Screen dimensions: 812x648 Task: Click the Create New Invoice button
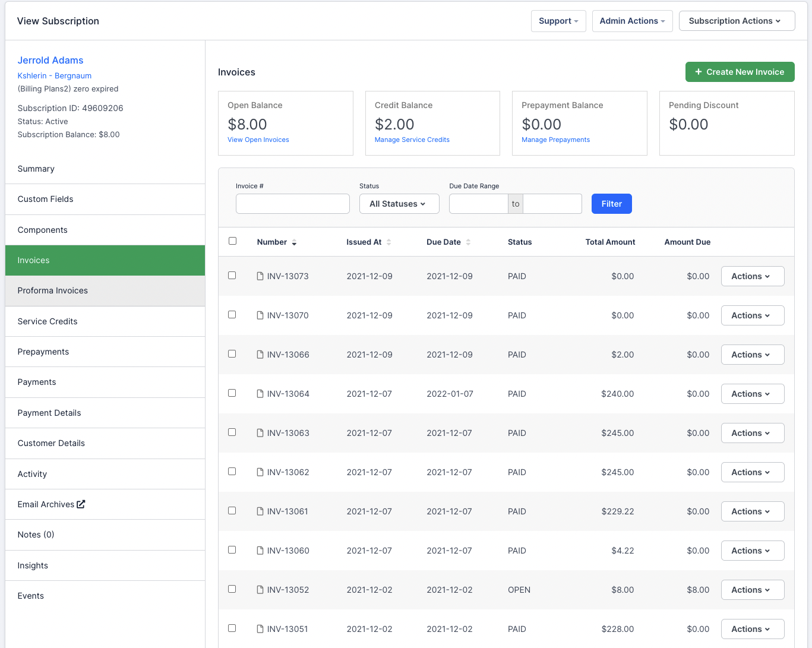(x=740, y=72)
